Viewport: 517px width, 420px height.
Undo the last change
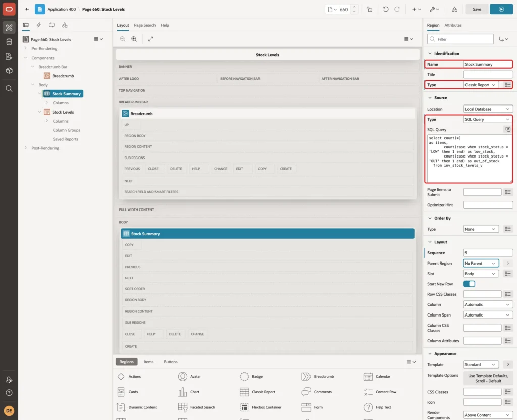385,9
